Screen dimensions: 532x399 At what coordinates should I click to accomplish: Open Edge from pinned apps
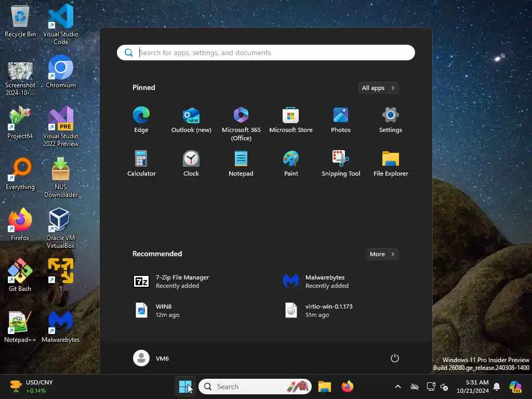[141, 120]
